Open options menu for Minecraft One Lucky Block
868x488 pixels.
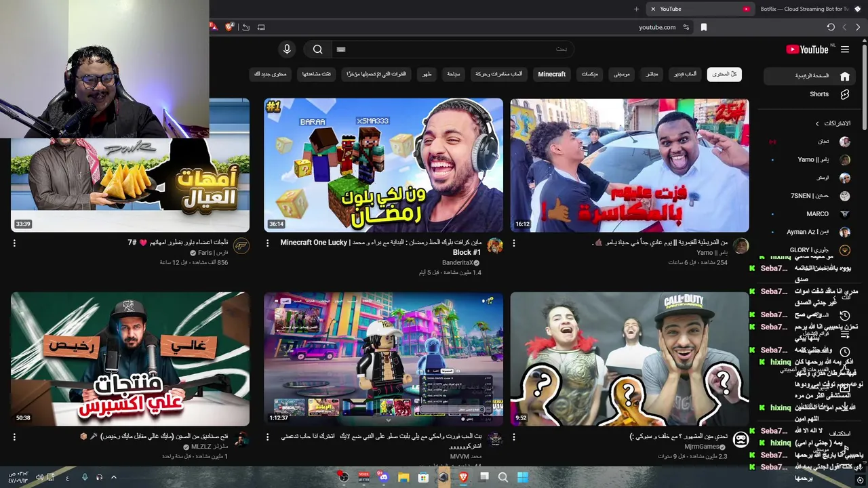point(267,243)
